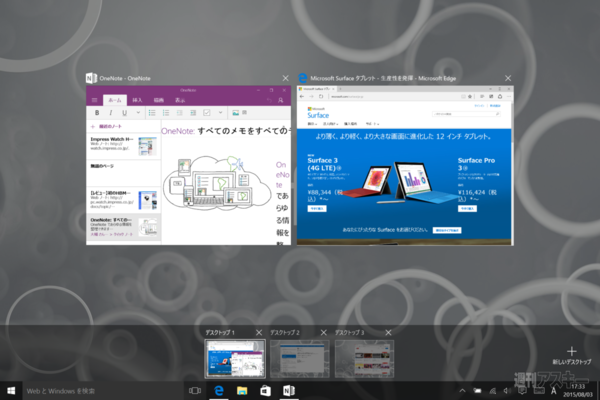Switch to the デスクトップ 2 virtual desktop thumbnail
The height and width of the screenshot is (400, 600).
(300, 359)
